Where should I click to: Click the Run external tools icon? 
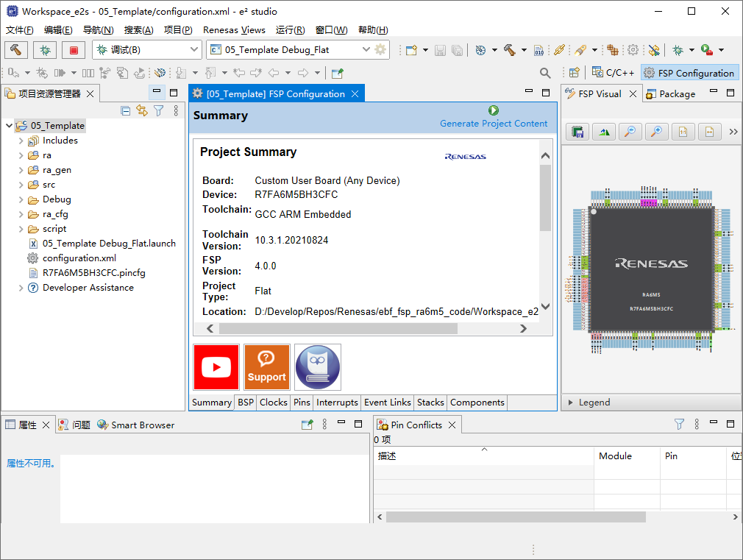coord(707,50)
